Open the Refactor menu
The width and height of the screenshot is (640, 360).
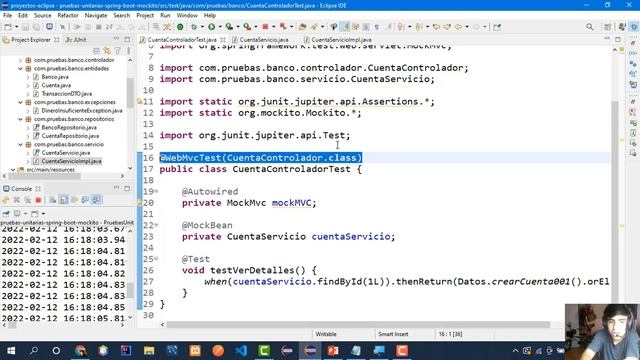pos(68,16)
